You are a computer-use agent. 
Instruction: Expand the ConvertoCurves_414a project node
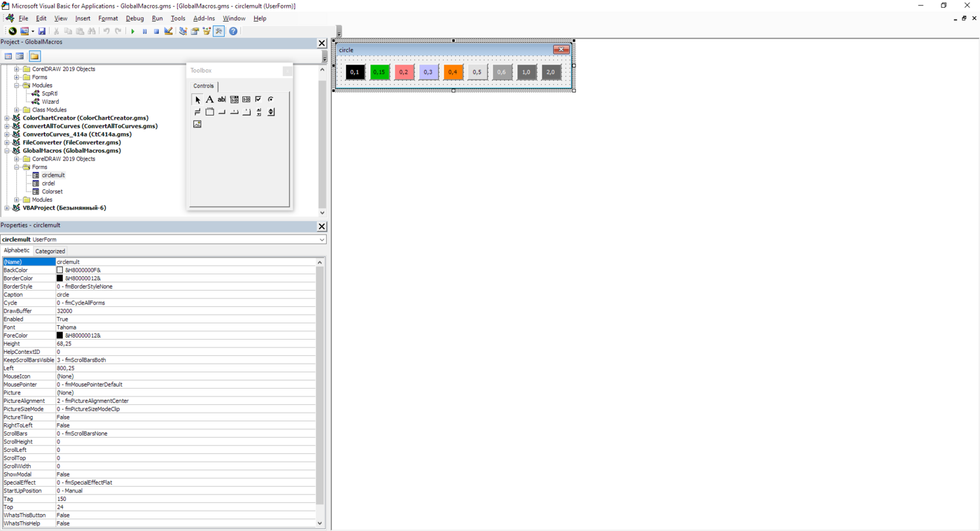coord(7,135)
